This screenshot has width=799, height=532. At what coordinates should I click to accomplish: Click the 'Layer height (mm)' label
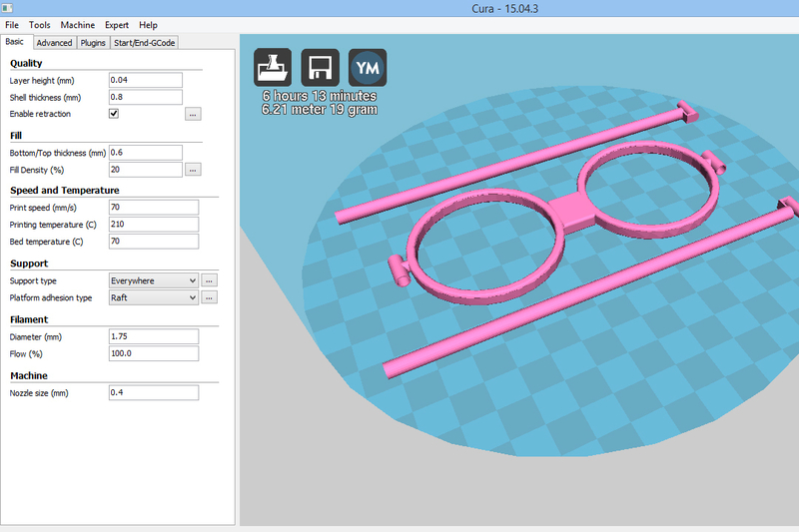click(42, 81)
